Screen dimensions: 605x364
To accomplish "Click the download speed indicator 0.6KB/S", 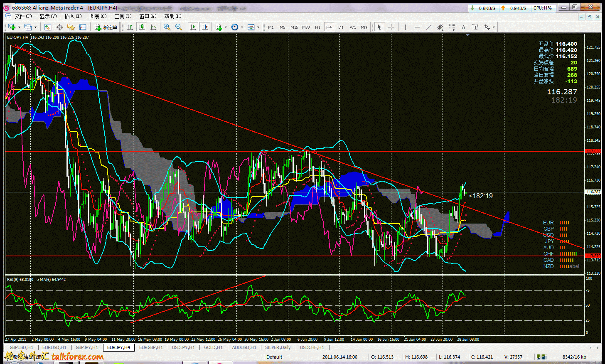I will tap(484, 8).
